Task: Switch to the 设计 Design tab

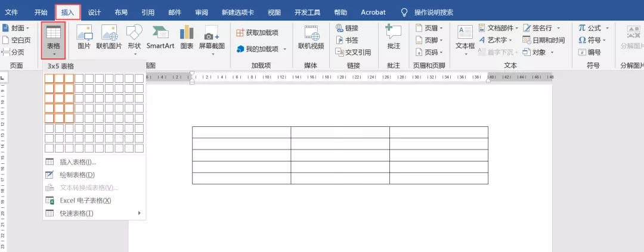Action: pos(94,13)
